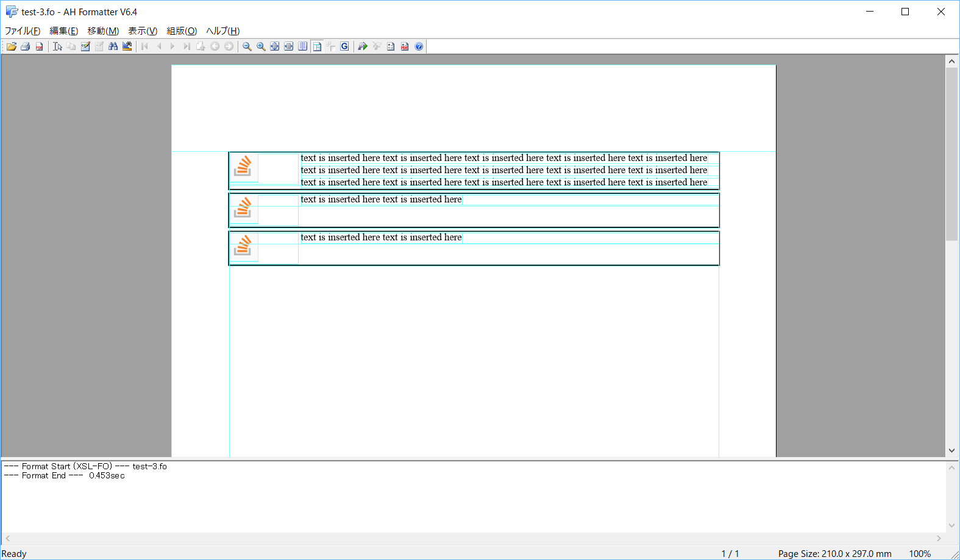This screenshot has width=960, height=560.
Task: Click the AH Formatter app icon in title bar
Action: pyautogui.click(x=12, y=12)
